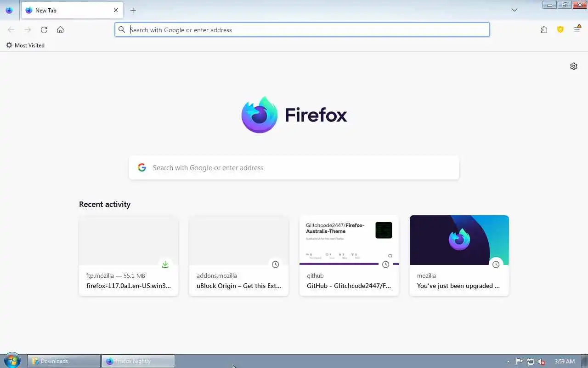Go back one page
This screenshot has width=588, height=368.
coord(11,30)
